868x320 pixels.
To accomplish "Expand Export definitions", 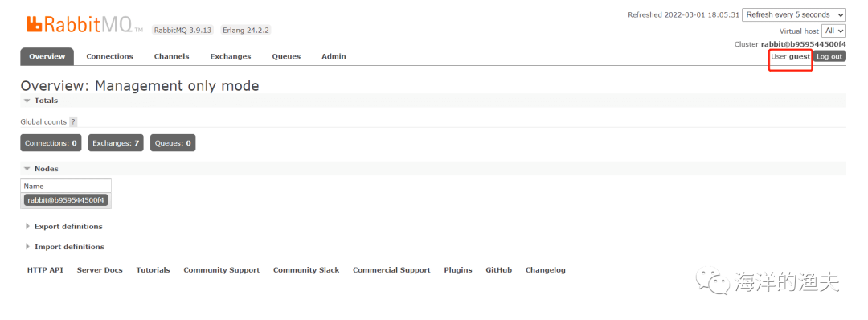I will point(64,227).
